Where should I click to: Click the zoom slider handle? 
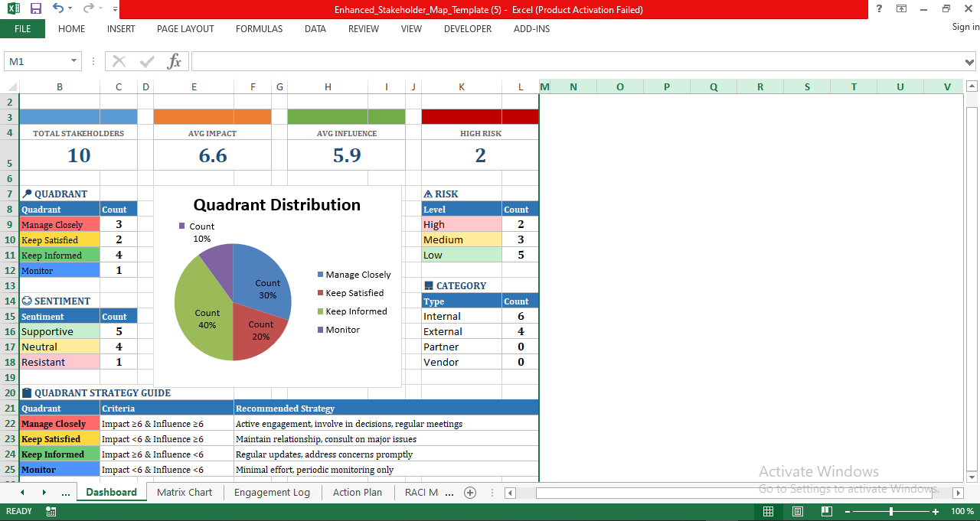890,512
